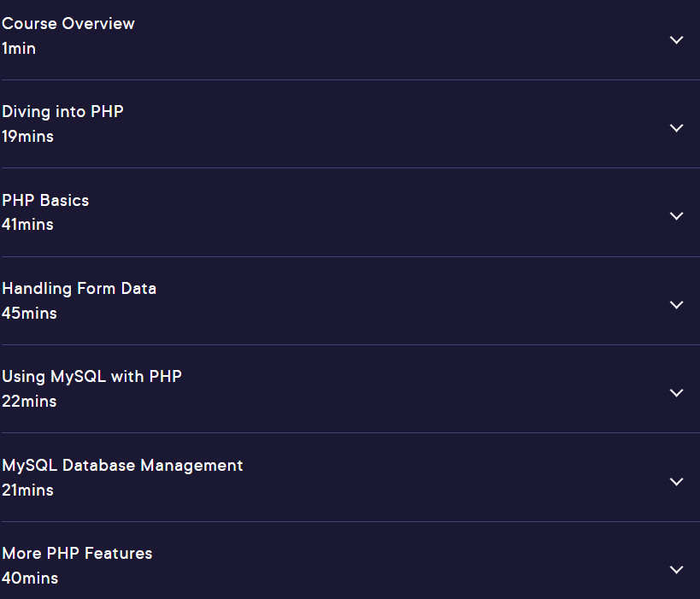Click the 40mins duration label
The width and height of the screenshot is (700, 599).
coord(30,578)
